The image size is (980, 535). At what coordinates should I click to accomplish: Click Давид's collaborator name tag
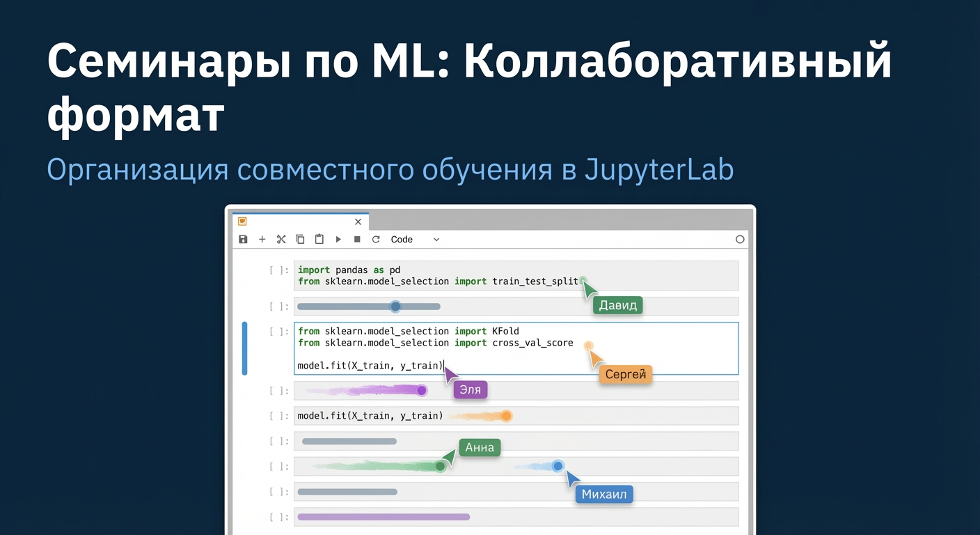tap(617, 305)
